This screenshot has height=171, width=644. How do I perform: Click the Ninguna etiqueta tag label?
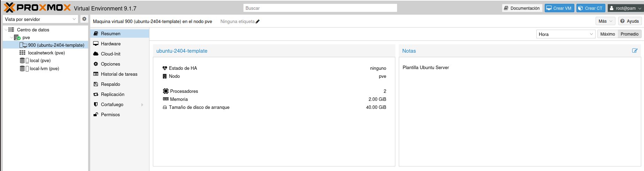(x=238, y=22)
